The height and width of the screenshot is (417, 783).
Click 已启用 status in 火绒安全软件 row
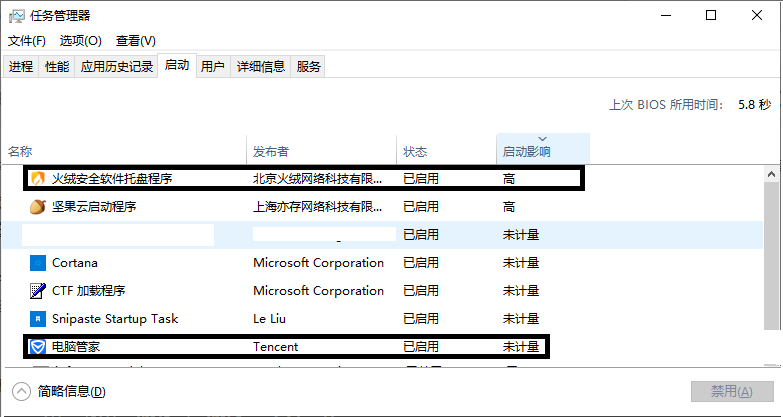421,179
